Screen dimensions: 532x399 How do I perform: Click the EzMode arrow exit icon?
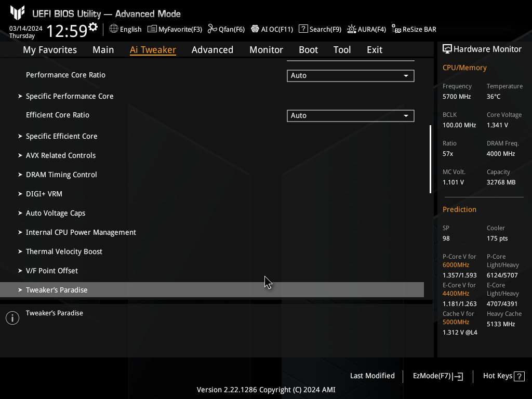[457, 376]
